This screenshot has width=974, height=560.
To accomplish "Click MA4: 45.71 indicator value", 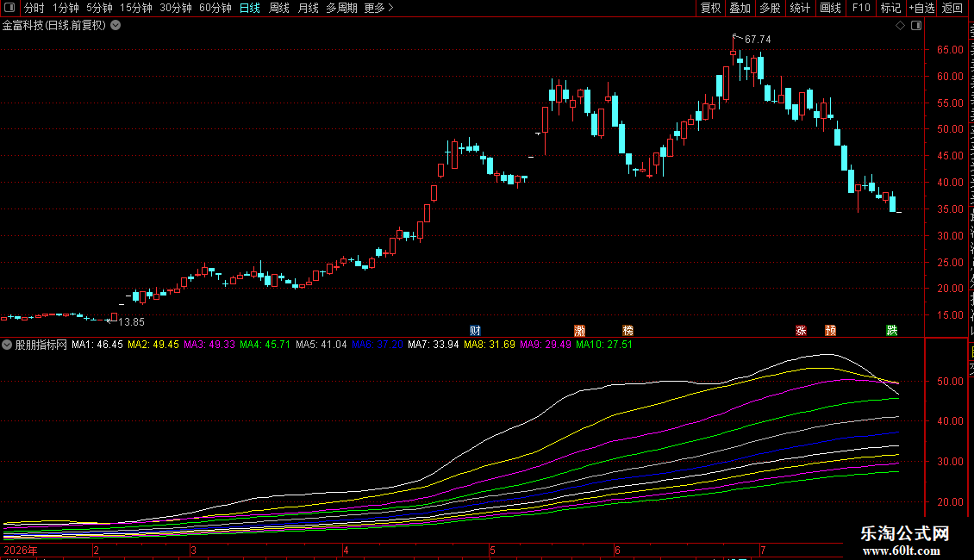I will (x=265, y=345).
